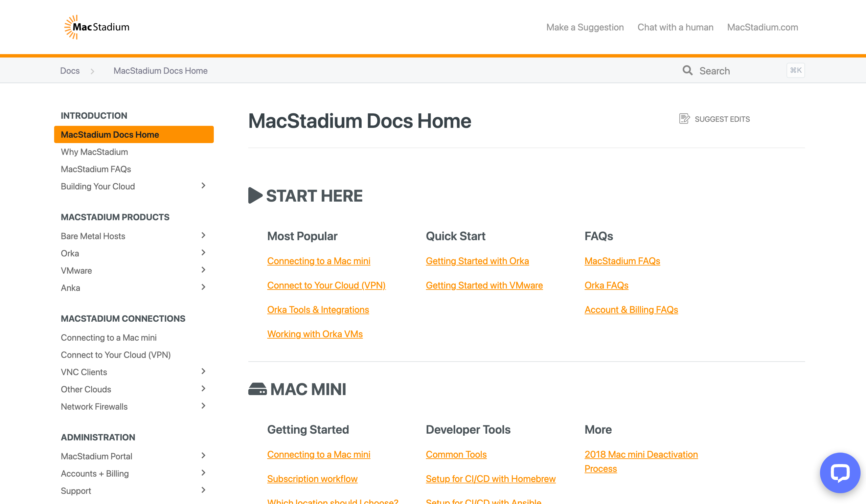Open Orka Tools & Integrations link
This screenshot has width=866, height=504.
click(318, 310)
